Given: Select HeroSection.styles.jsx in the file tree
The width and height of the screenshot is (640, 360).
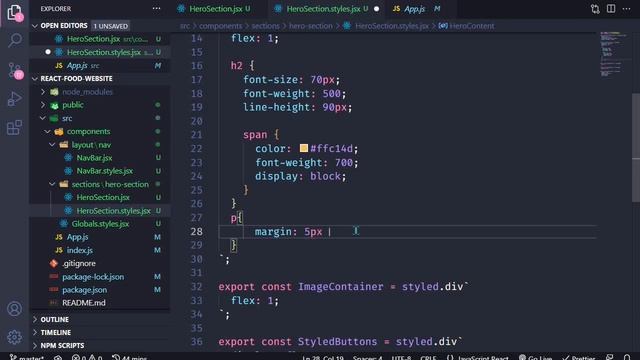Looking at the screenshot, I should pyautogui.click(x=113, y=211).
